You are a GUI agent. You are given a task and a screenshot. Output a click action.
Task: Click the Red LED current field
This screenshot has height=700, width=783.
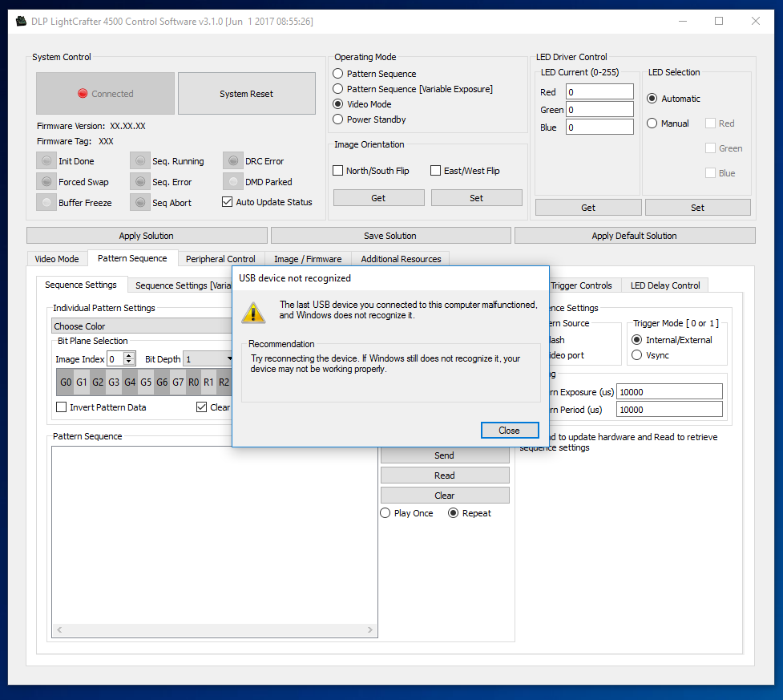599,92
